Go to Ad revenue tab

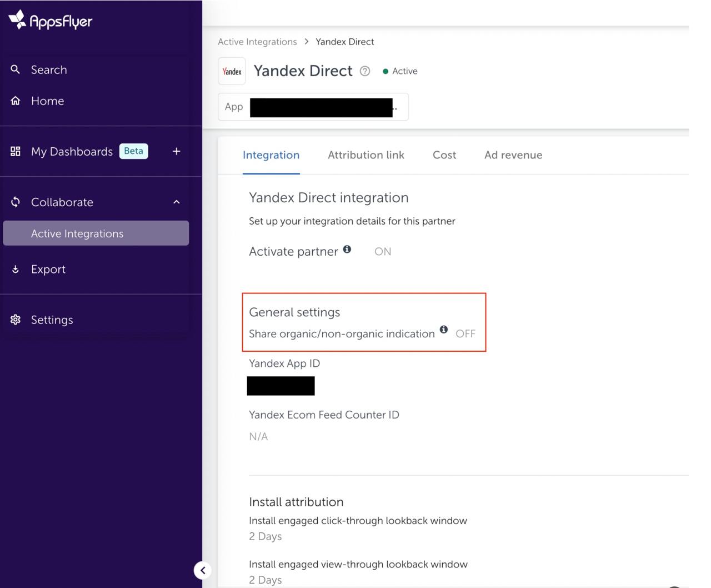(513, 155)
